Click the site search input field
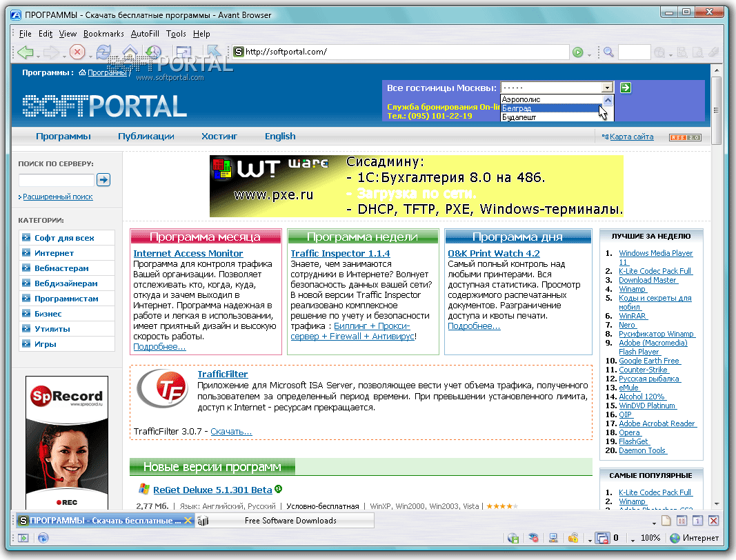Viewport: 736px width, 560px height. pyautogui.click(x=57, y=180)
